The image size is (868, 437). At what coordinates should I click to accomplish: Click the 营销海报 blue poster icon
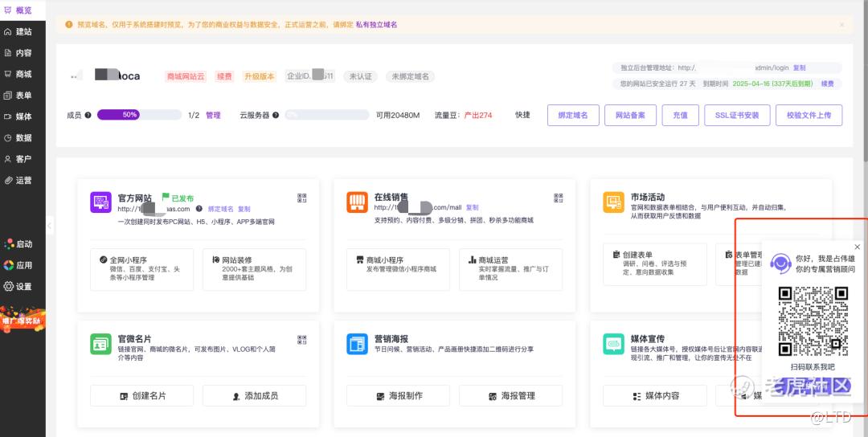pos(357,345)
